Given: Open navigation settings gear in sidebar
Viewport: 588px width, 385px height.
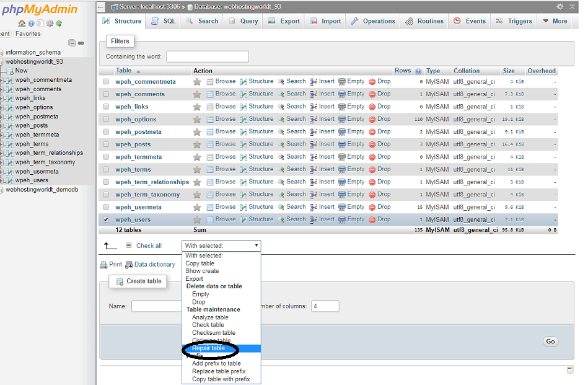Looking at the screenshot, I should [x=50, y=24].
